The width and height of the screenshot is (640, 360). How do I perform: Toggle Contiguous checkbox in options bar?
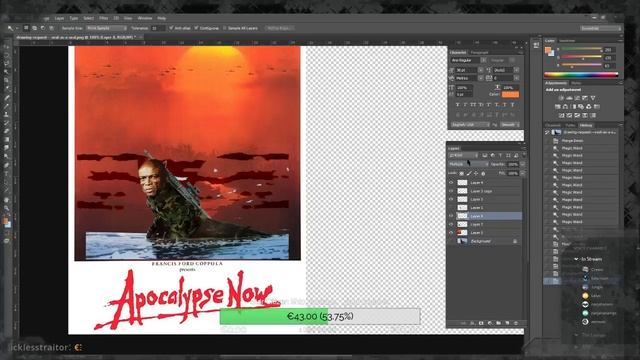click(x=196, y=28)
